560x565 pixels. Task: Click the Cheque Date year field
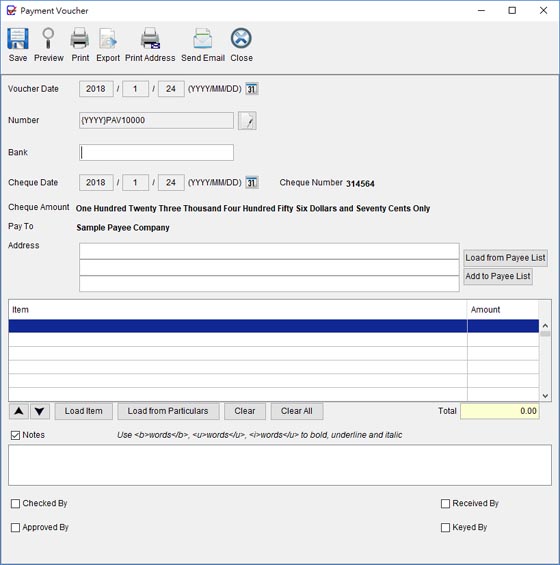coord(96,182)
